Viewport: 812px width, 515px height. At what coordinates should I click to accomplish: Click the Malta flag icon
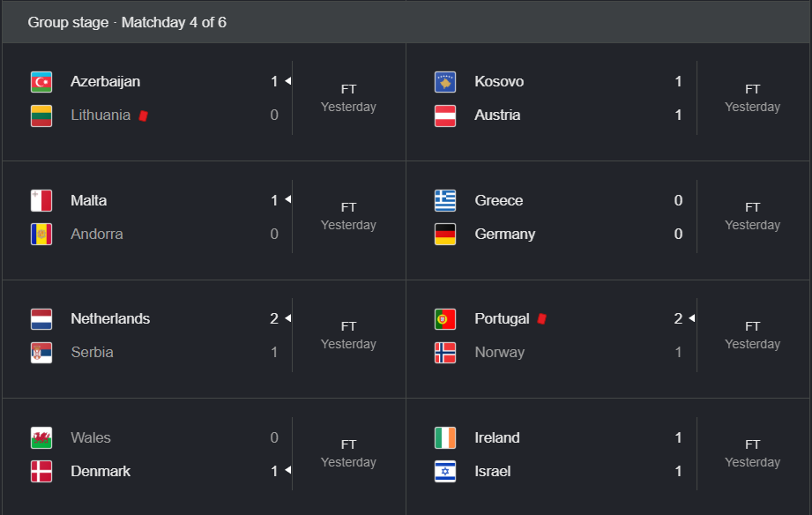click(41, 200)
